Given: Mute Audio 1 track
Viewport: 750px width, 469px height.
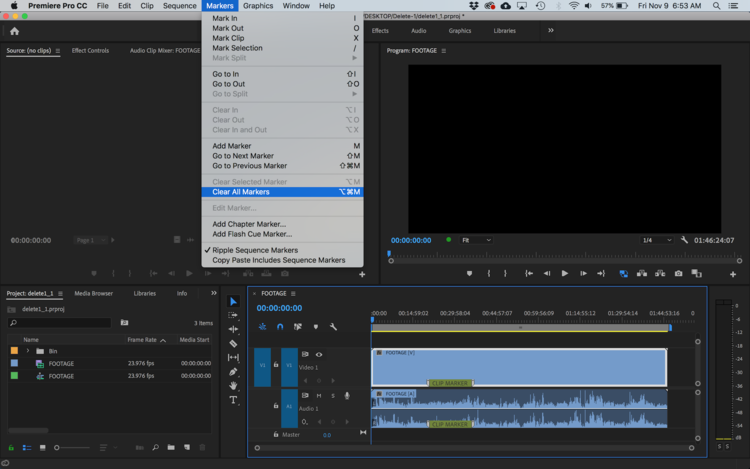Looking at the screenshot, I should (x=319, y=395).
